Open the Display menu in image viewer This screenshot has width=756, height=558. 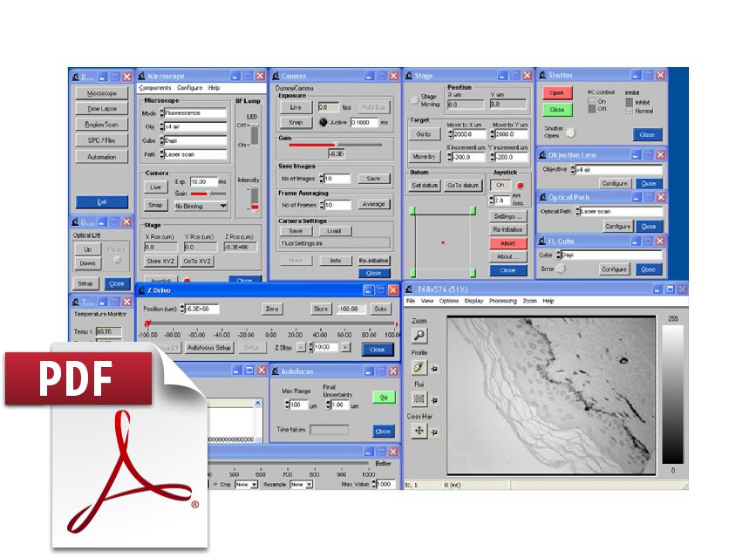pyautogui.click(x=474, y=301)
